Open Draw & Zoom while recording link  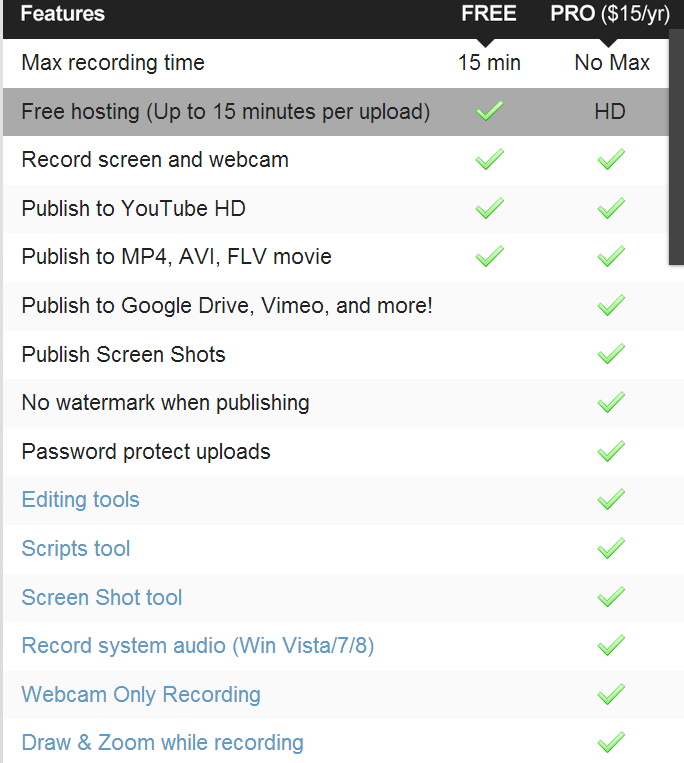[162, 743]
